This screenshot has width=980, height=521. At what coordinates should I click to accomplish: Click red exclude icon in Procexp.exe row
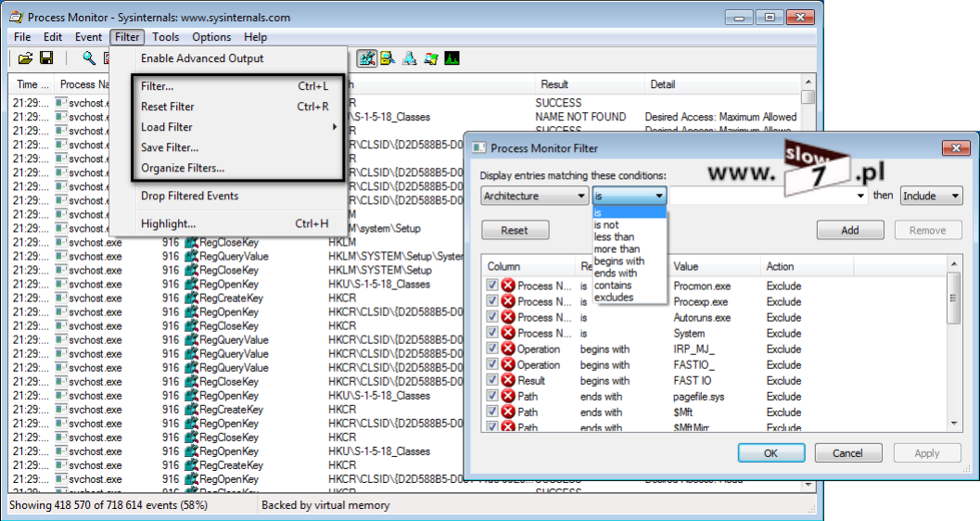508,301
